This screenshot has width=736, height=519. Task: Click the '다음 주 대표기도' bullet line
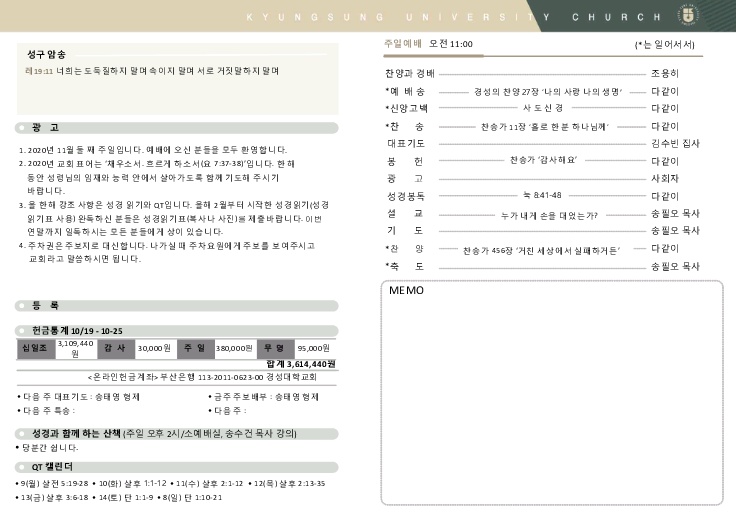click(x=78, y=397)
